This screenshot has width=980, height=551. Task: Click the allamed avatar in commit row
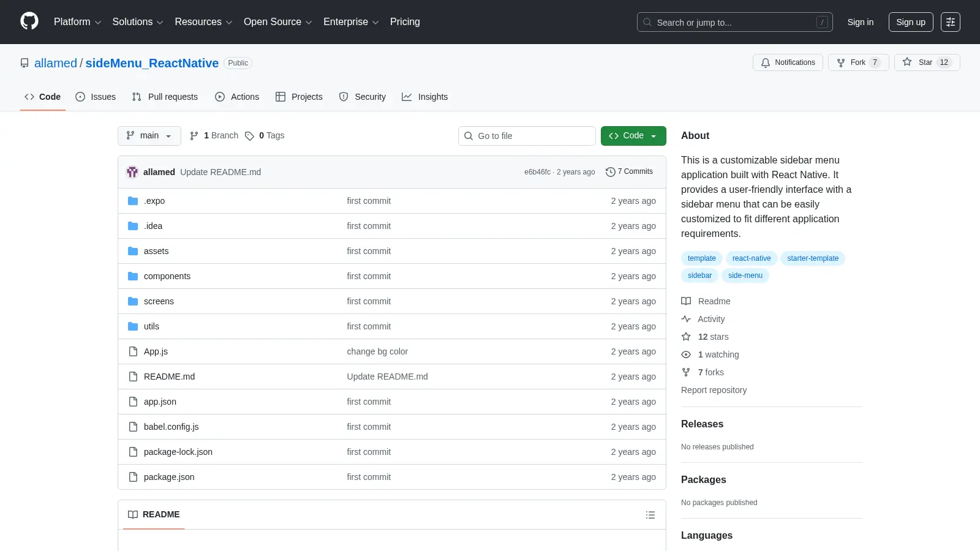(132, 172)
